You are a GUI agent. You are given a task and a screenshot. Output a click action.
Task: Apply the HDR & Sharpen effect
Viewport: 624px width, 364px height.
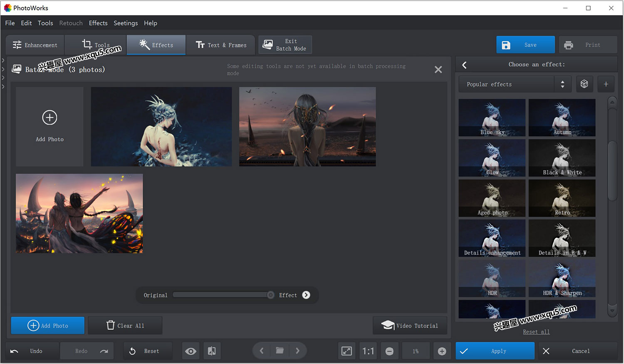tap(562, 278)
